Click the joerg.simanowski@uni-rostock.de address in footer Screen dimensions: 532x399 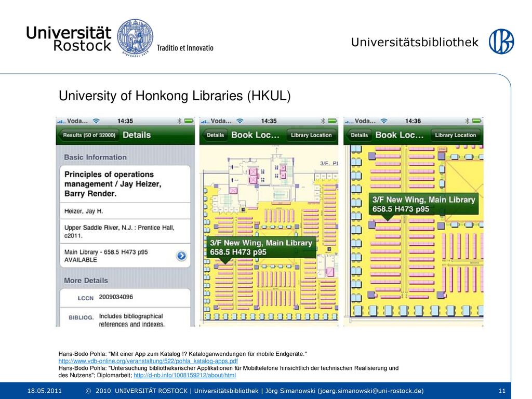click(370, 391)
